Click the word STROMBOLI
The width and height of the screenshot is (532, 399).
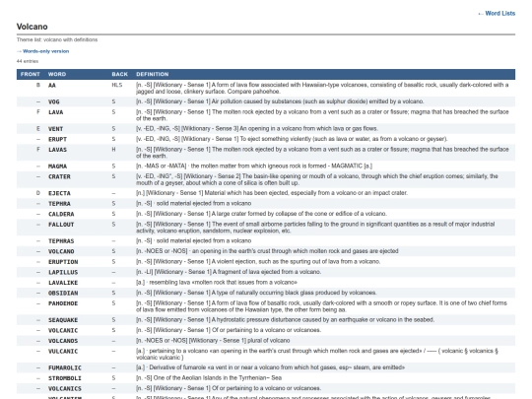tap(65, 378)
